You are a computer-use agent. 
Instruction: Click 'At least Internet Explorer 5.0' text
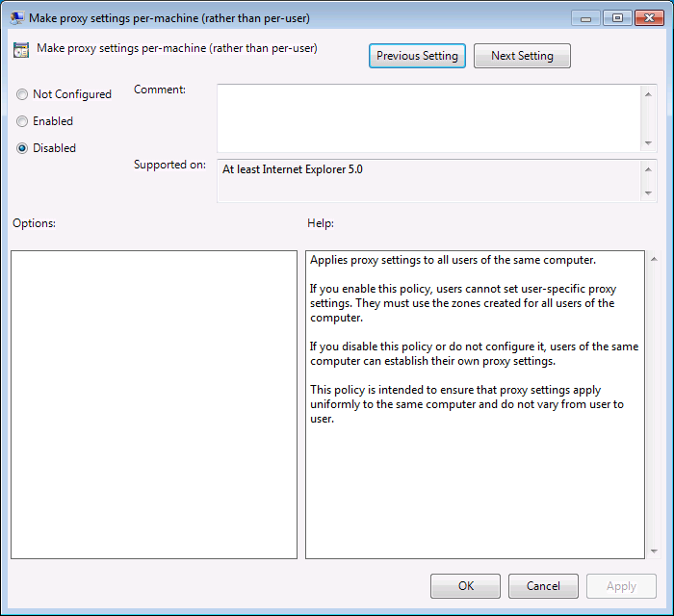click(x=293, y=169)
